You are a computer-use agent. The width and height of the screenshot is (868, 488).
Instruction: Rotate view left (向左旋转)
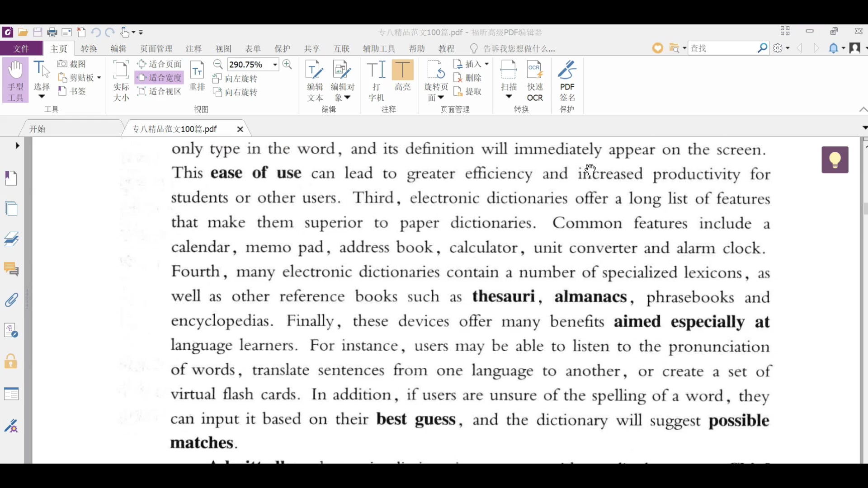[x=235, y=79]
